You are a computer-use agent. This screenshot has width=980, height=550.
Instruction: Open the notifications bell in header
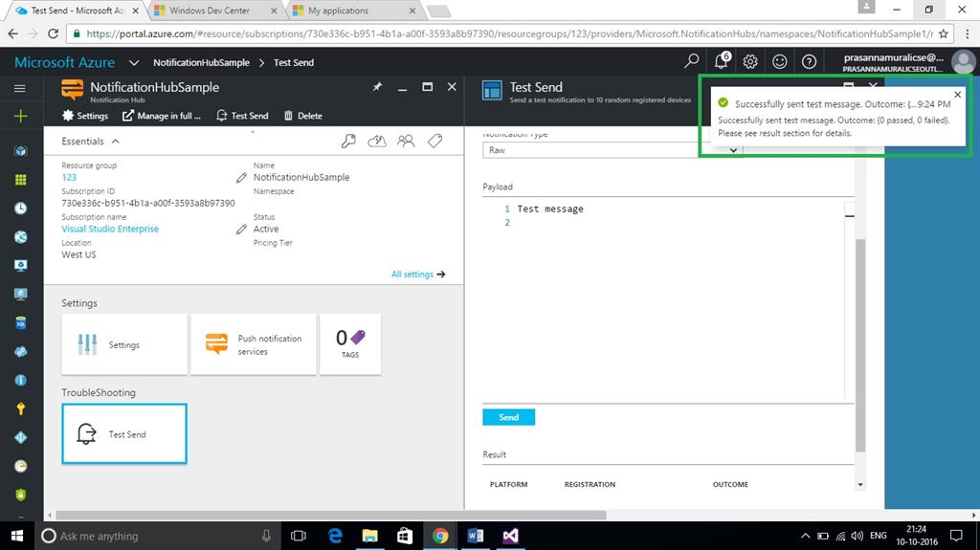pyautogui.click(x=722, y=60)
